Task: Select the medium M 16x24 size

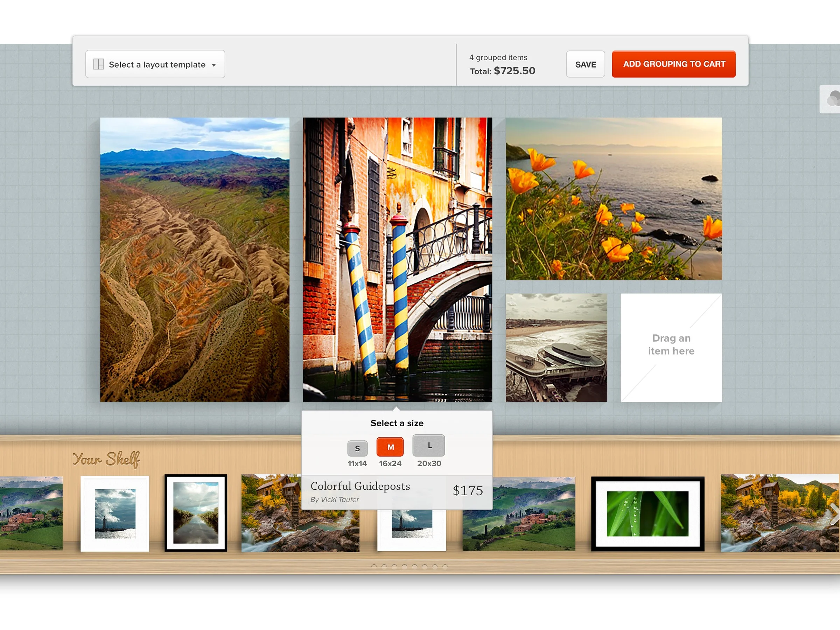Action: click(x=390, y=447)
